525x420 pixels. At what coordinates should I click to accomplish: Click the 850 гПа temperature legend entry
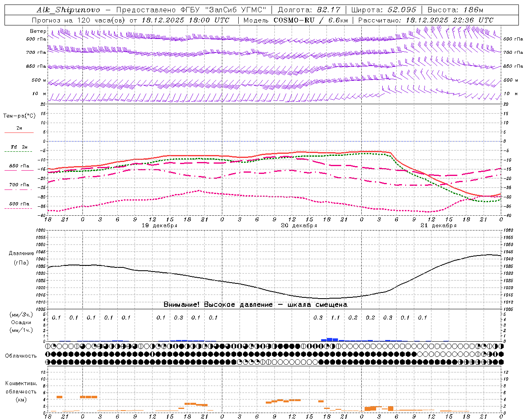19,166
